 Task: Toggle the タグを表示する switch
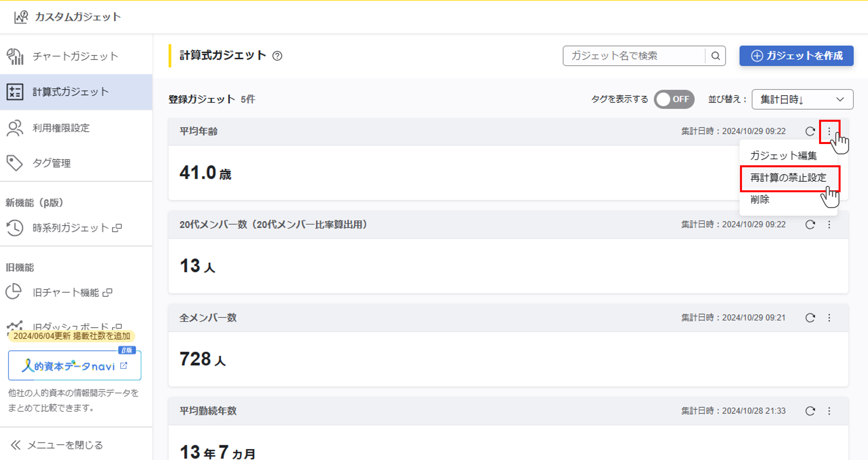click(674, 99)
